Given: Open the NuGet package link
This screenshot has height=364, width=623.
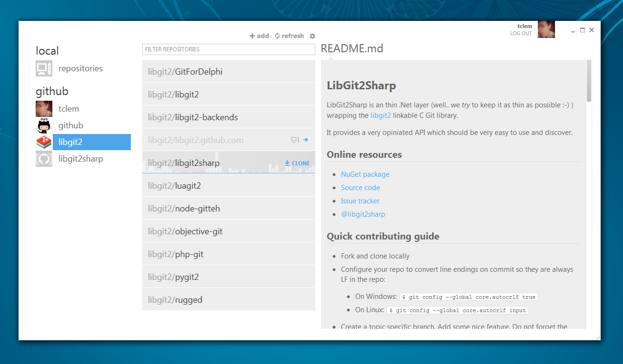Looking at the screenshot, I should 365,174.
